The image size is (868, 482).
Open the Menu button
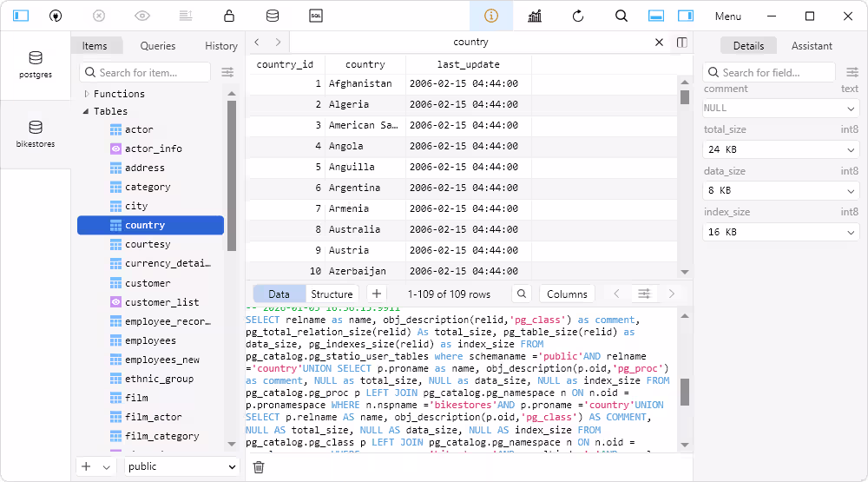pyautogui.click(x=728, y=16)
